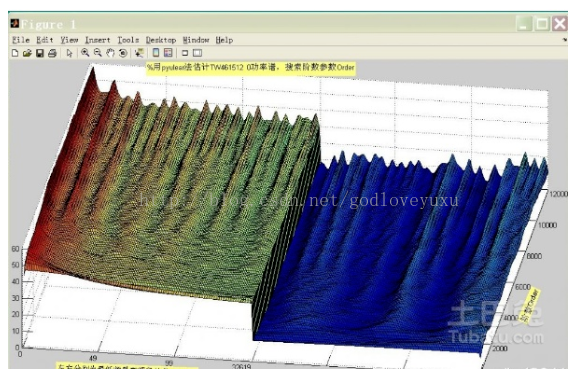Viewport: 578px width, 378px height.
Task: Open the Desktop menu
Action: [x=161, y=40]
